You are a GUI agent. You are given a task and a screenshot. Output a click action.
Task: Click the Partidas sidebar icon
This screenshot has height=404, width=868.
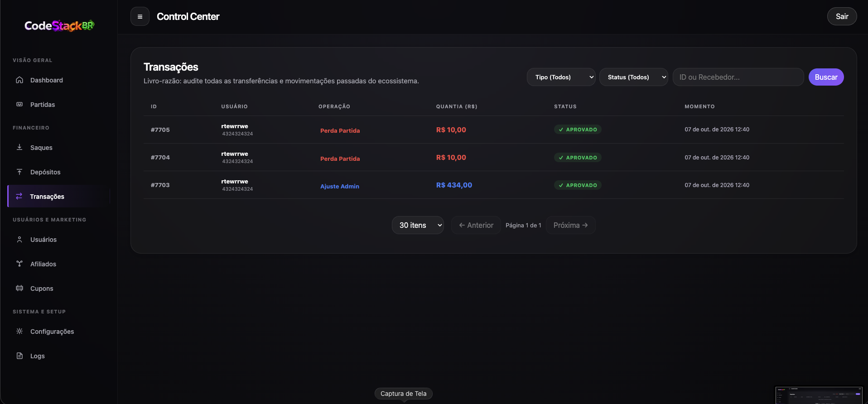(19, 105)
